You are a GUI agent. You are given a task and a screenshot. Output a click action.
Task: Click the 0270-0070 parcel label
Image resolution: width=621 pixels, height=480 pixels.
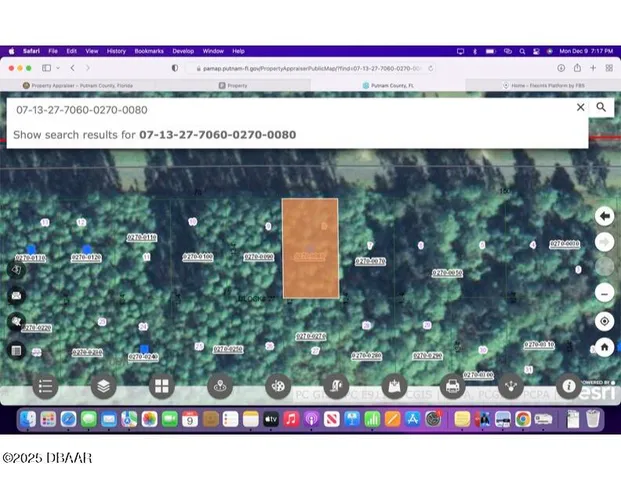pyautogui.click(x=370, y=261)
